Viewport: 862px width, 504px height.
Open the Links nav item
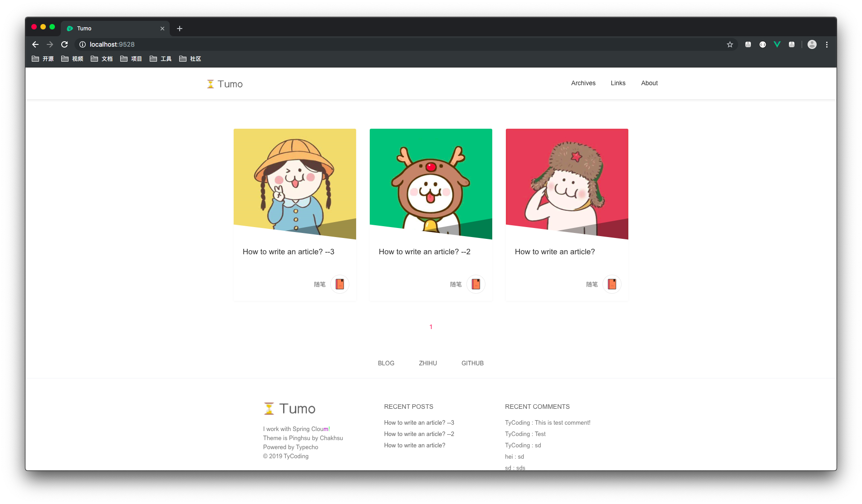click(x=618, y=83)
